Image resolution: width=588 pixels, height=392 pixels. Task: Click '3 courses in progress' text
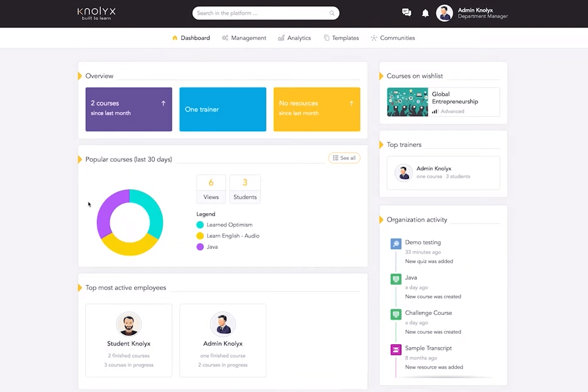129,364
